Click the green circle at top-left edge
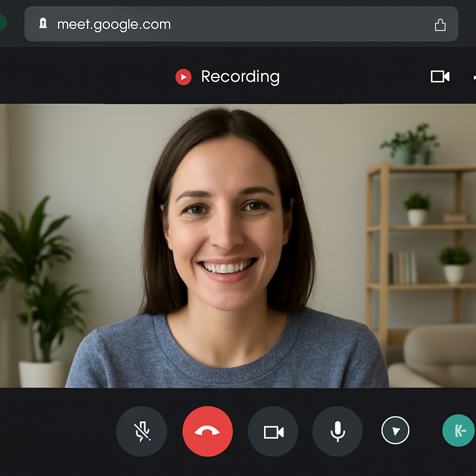 pos(2,22)
